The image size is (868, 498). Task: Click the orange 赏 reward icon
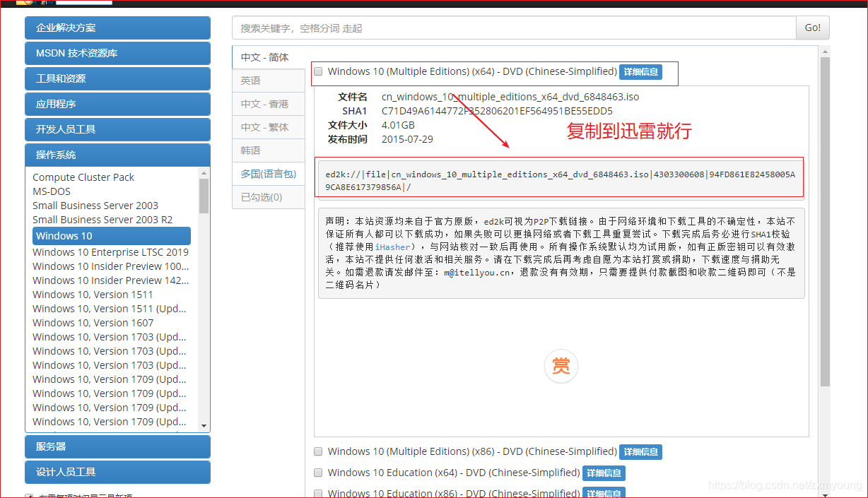click(x=561, y=366)
